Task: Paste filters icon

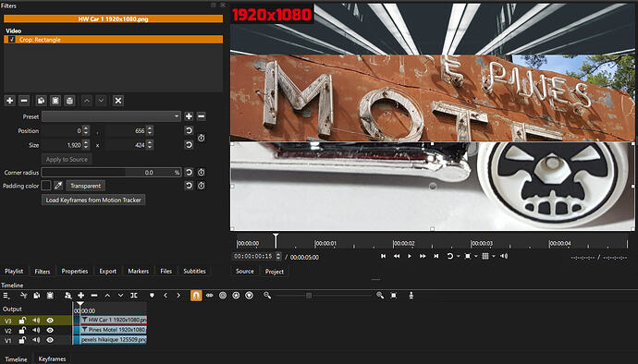Action: 55,101
